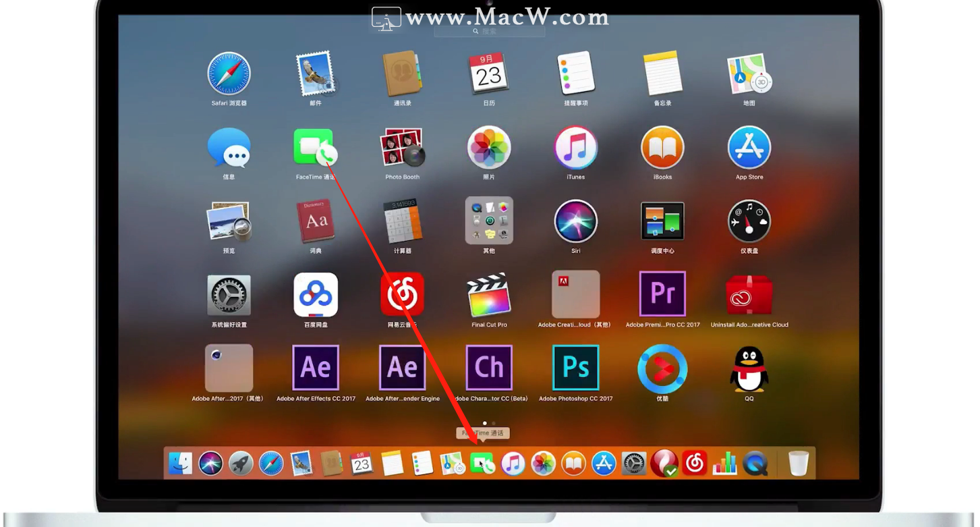The height and width of the screenshot is (527, 980).
Task: Open the 其他 folder in Launchpad
Action: coord(489,221)
